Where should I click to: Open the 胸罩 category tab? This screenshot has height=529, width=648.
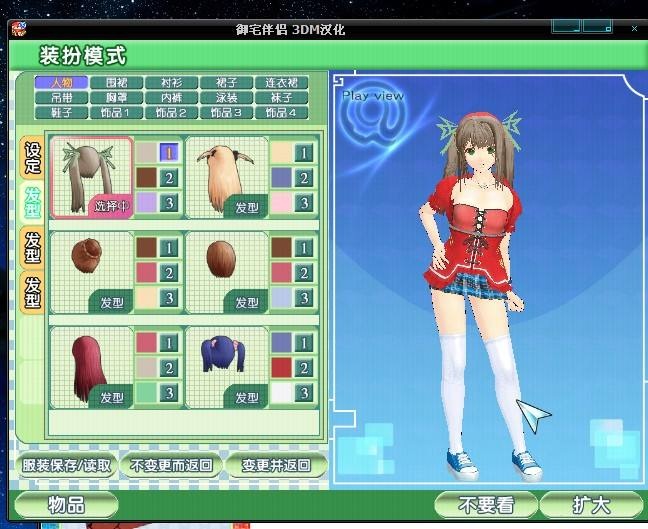click(117, 98)
